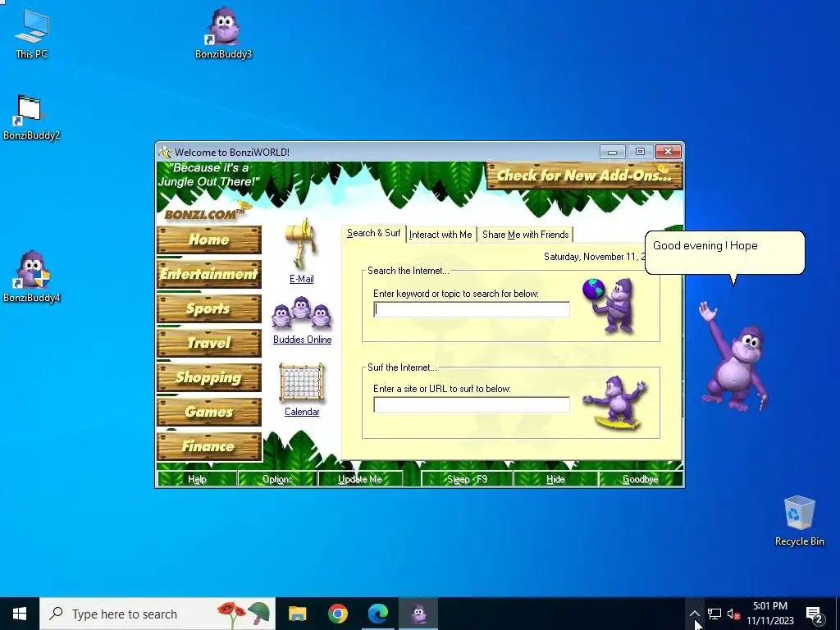
Task: Focus the site or URL input field
Action: pos(472,404)
